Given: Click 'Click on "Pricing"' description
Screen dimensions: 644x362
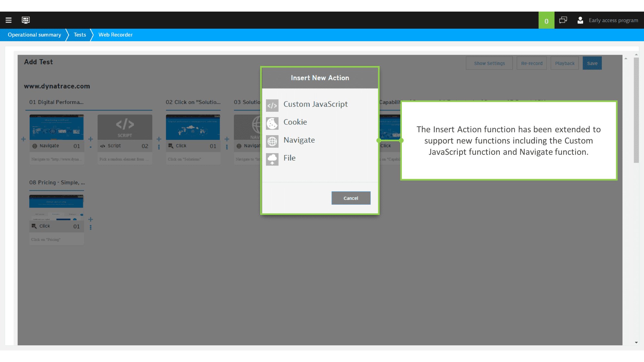Looking at the screenshot, I should pos(46,240).
